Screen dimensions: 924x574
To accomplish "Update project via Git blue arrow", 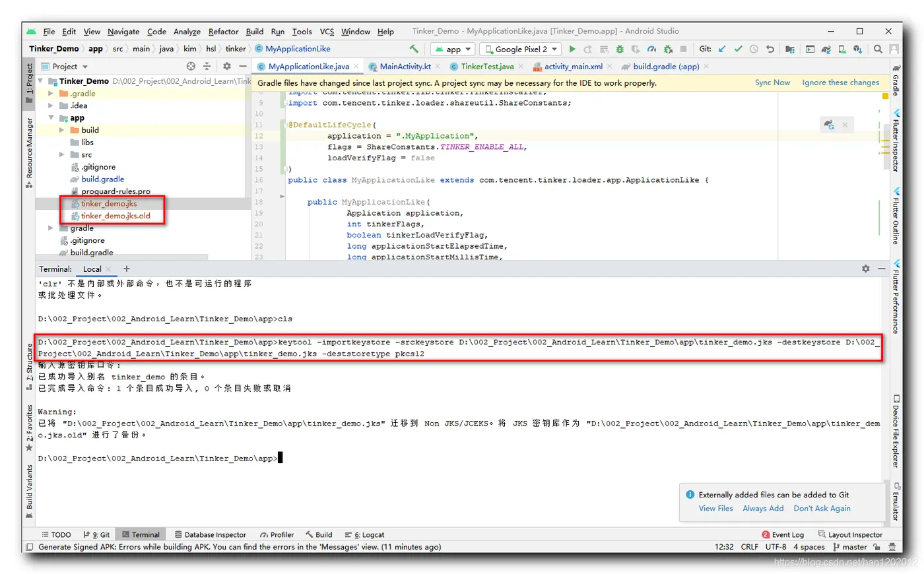I will point(722,49).
